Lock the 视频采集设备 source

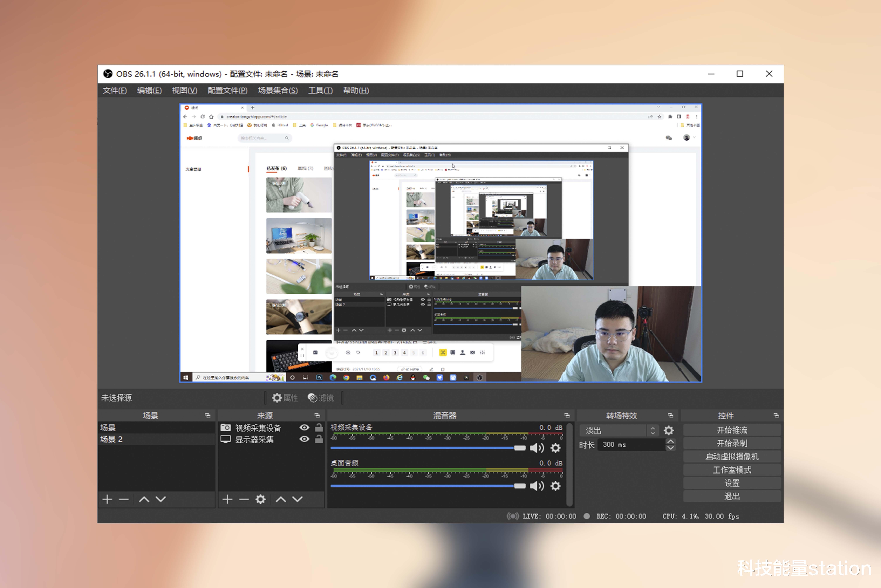319,428
